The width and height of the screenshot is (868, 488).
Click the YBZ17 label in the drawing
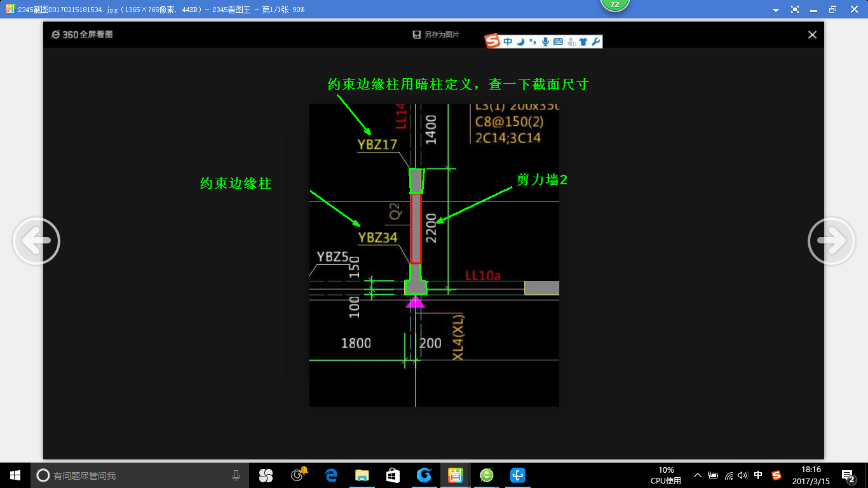(x=377, y=144)
